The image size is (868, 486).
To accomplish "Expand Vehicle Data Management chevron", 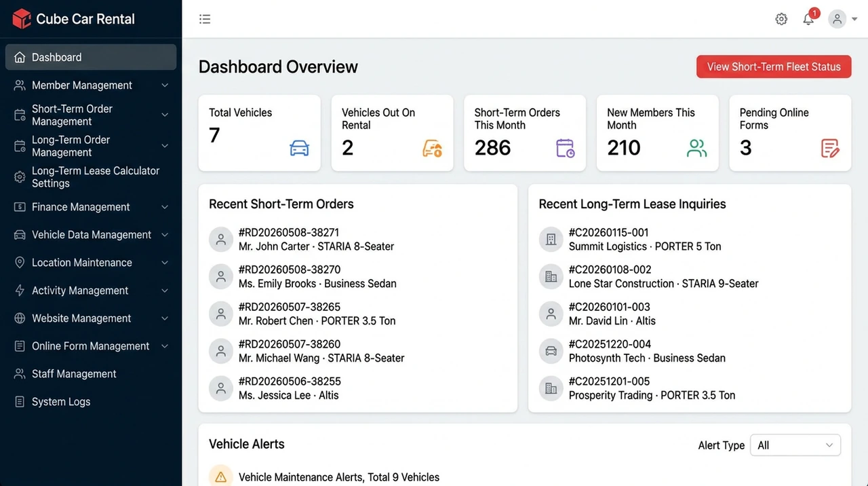I will [165, 235].
